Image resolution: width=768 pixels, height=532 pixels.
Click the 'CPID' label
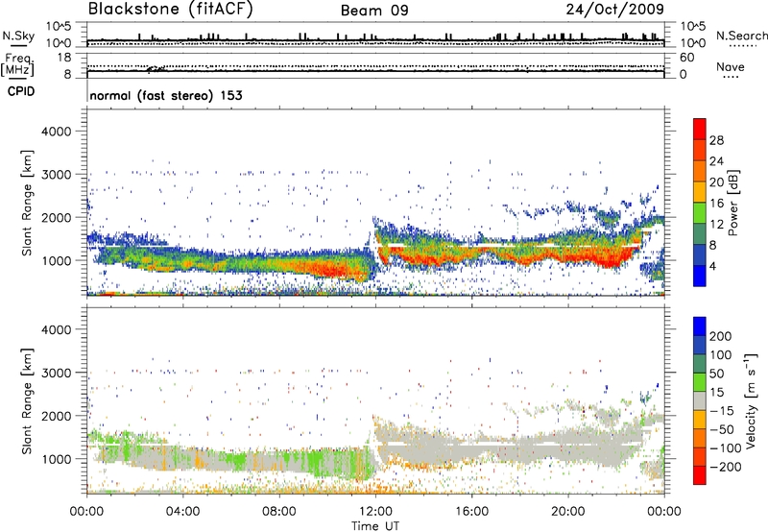21,91
